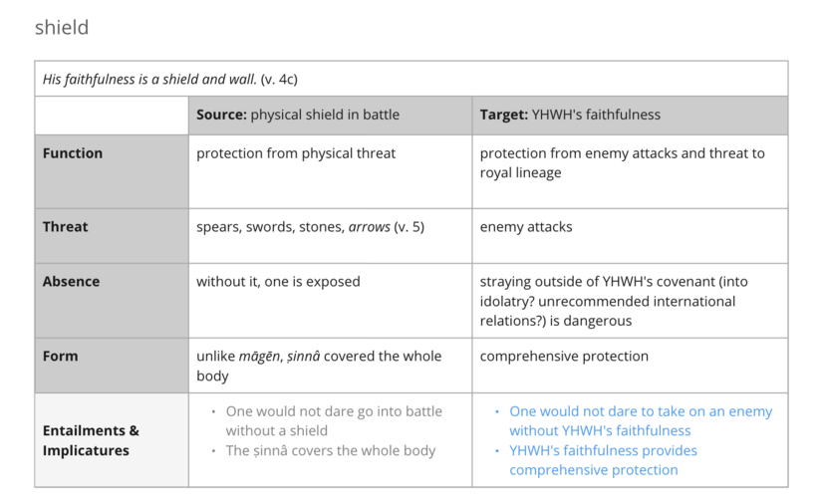Click the 'unlike māgēn, ṣinnâ covered the whole body' cell

tap(319, 366)
